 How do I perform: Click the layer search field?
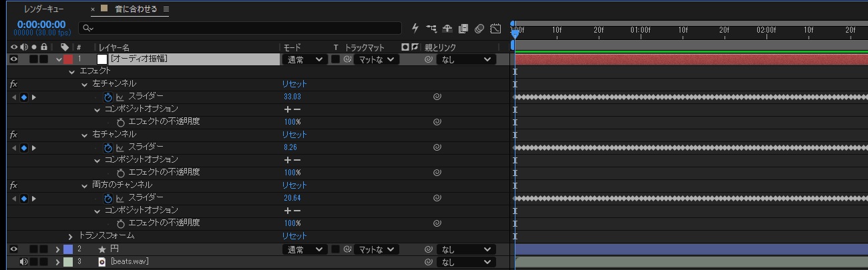tap(240, 28)
